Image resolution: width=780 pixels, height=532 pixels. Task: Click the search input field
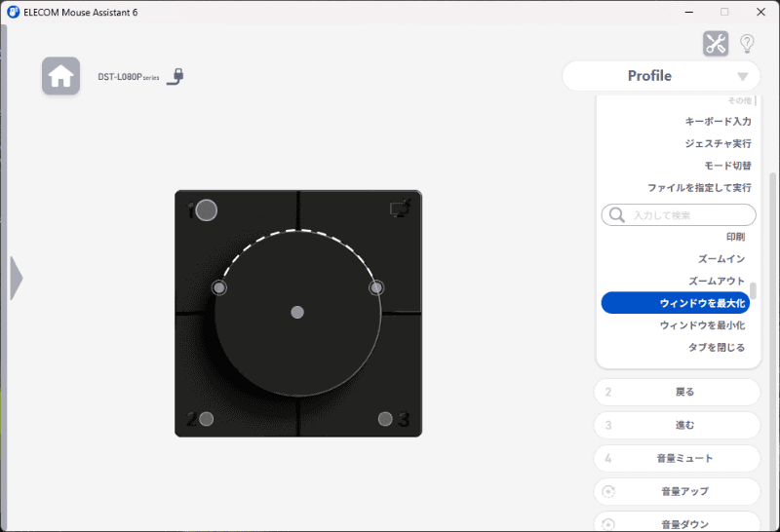pyautogui.click(x=679, y=215)
